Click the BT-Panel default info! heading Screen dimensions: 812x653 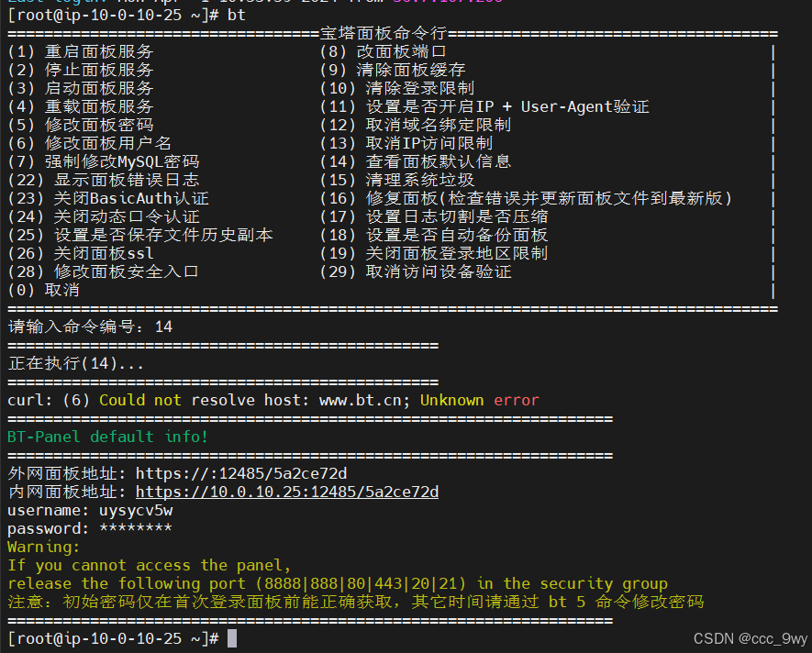point(107,437)
